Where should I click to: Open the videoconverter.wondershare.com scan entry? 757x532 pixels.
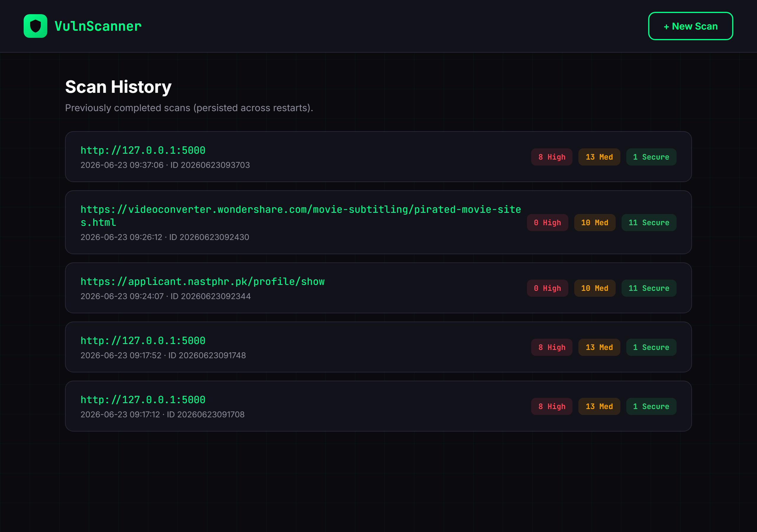tap(378, 222)
